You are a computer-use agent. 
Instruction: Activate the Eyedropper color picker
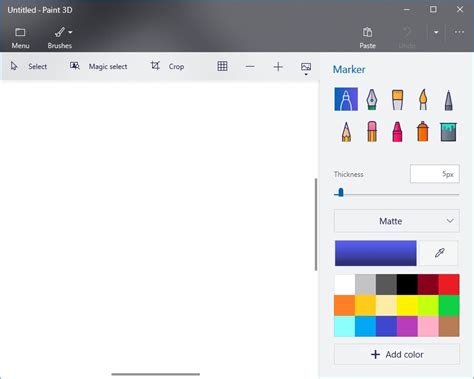439,253
